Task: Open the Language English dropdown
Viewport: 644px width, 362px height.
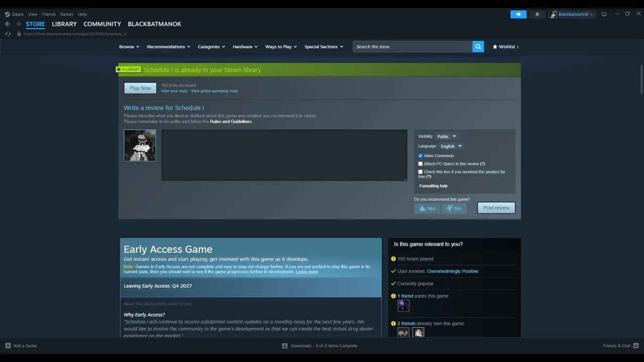Action: [x=451, y=146]
